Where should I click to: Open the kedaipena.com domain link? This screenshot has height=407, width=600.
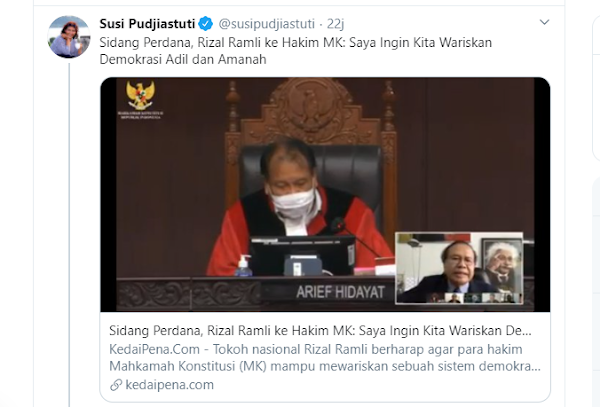[170, 385]
